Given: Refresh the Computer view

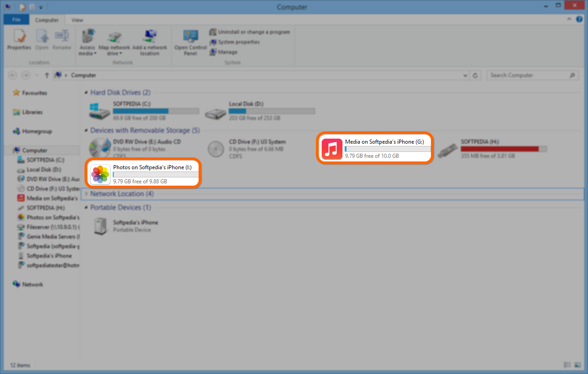Looking at the screenshot, I should click(476, 75).
